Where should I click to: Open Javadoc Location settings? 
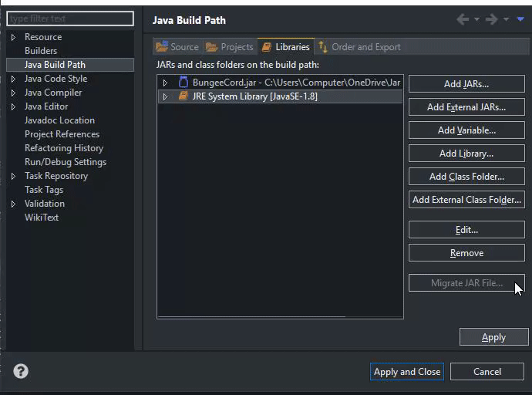pyautogui.click(x=59, y=120)
